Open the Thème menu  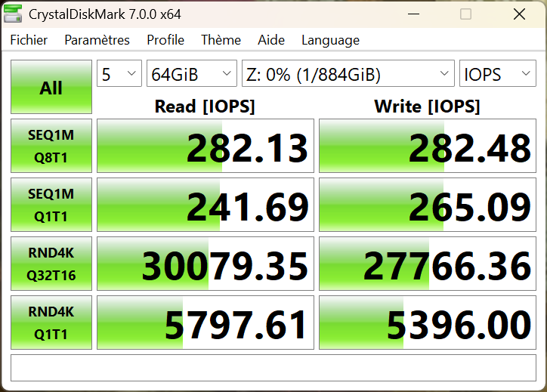[221, 40]
